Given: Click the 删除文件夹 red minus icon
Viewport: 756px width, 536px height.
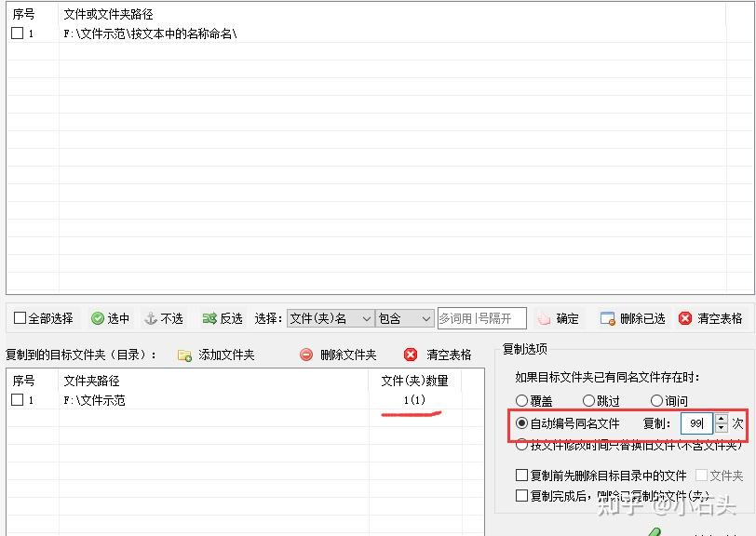Looking at the screenshot, I should [306, 355].
